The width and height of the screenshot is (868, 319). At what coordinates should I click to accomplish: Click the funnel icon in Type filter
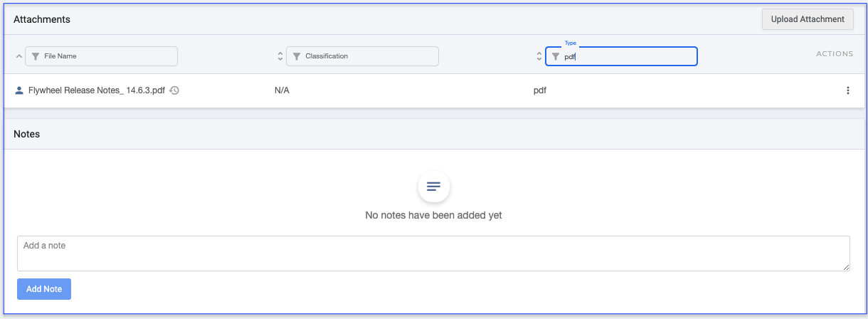click(555, 56)
